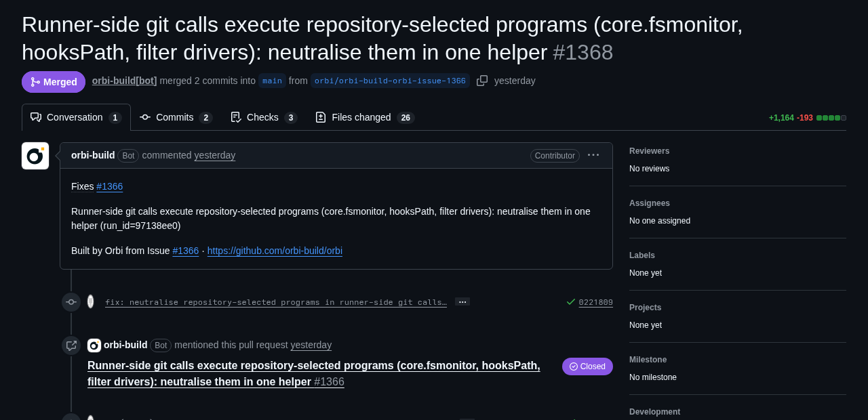Open orbi-build[bot] author profile link
The height and width of the screenshot is (420, 868).
(125, 81)
